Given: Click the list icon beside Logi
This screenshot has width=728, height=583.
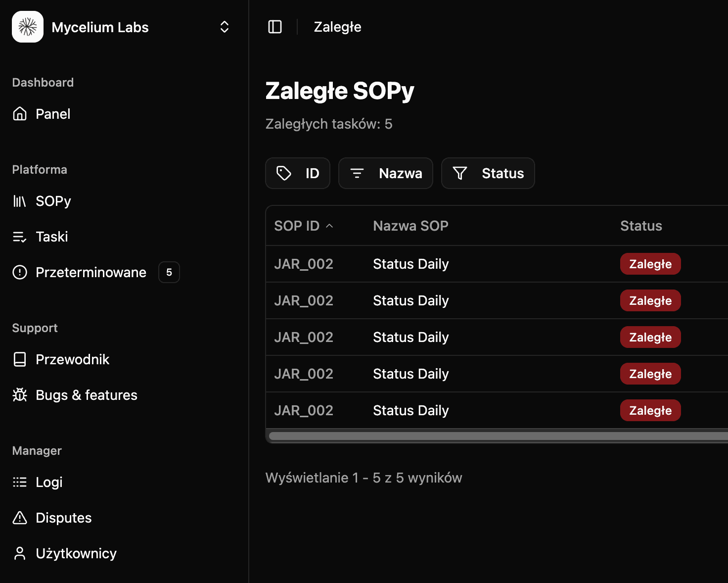Looking at the screenshot, I should 20,482.
